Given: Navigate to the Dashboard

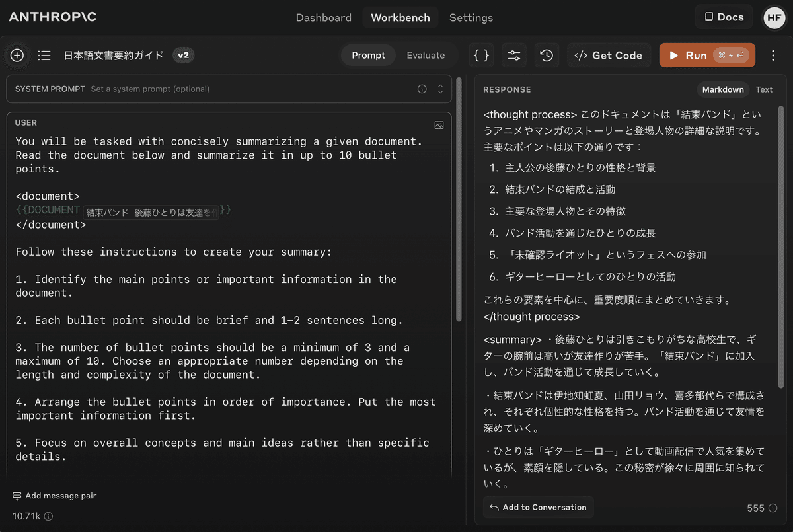Looking at the screenshot, I should (324, 18).
